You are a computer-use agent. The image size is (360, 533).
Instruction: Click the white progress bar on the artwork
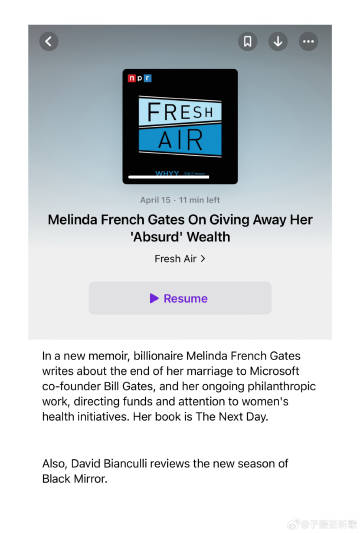(x=169, y=177)
